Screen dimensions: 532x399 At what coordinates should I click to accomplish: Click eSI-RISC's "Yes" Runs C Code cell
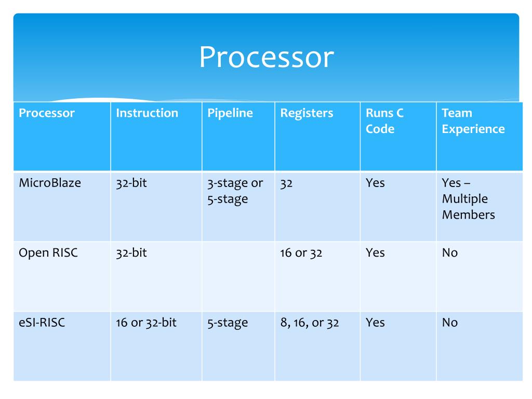(x=398, y=346)
